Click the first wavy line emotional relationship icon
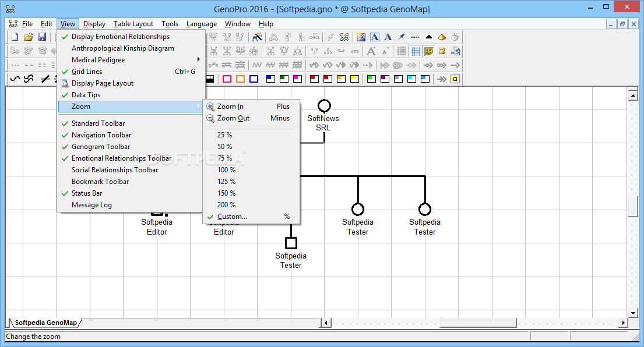 coord(15,79)
